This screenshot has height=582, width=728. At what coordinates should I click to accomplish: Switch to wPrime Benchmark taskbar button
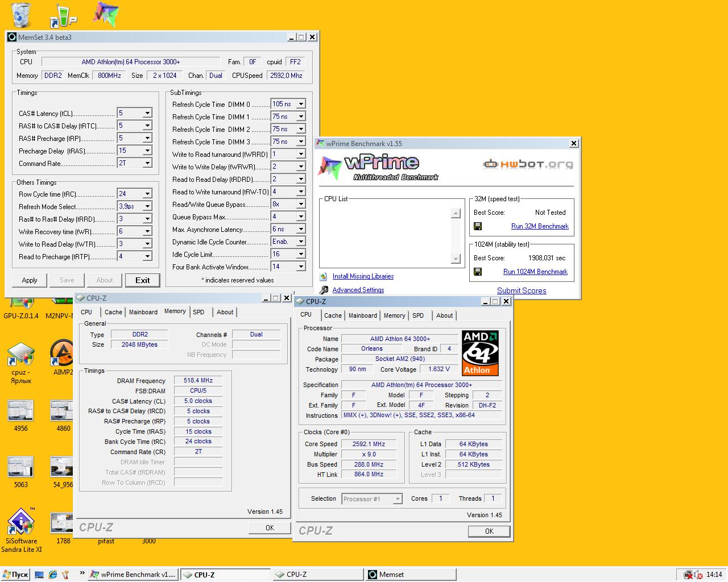[x=133, y=575]
